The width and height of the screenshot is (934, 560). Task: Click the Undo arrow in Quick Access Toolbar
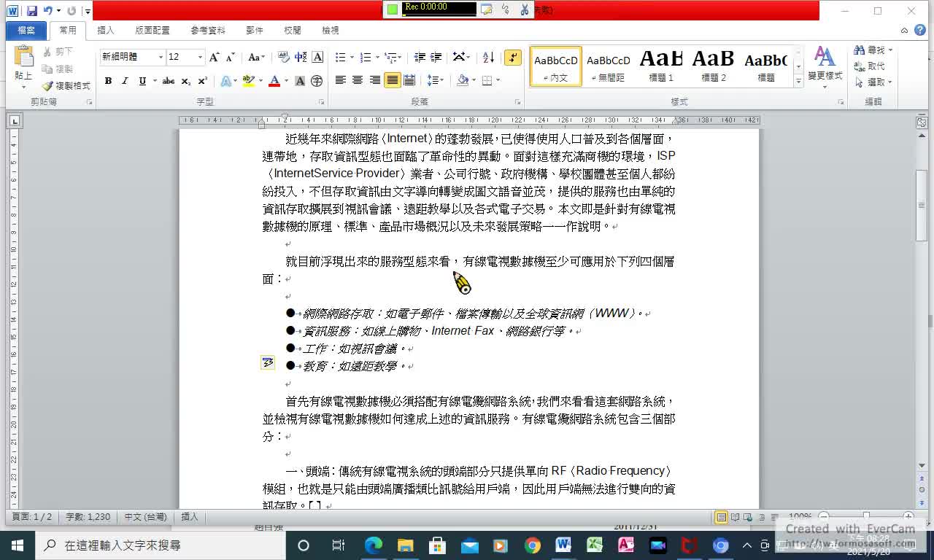point(47,10)
